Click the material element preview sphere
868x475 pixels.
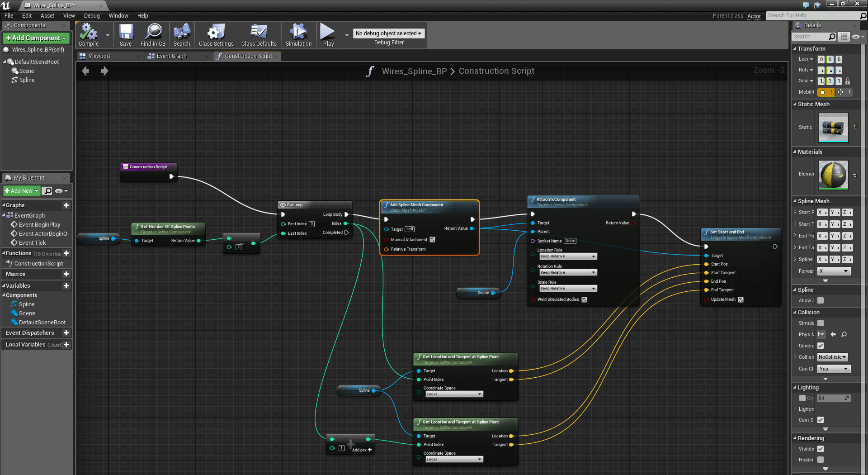(x=833, y=175)
